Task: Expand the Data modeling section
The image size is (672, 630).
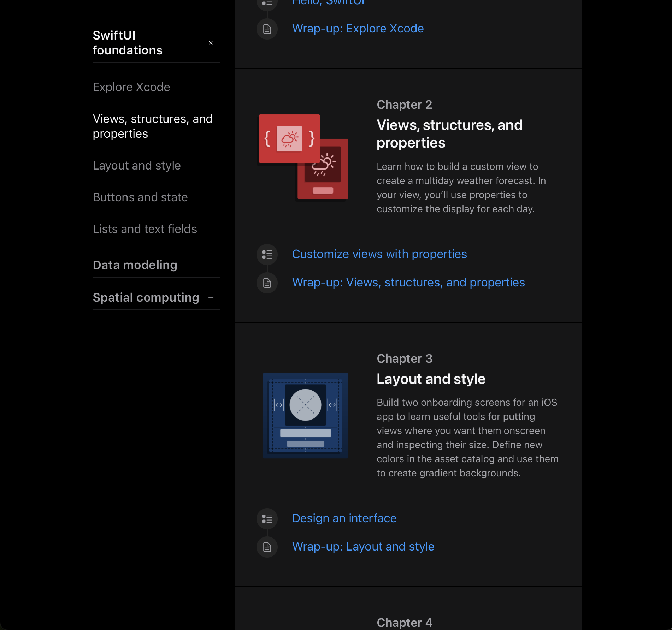Action: (x=211, y=265)
